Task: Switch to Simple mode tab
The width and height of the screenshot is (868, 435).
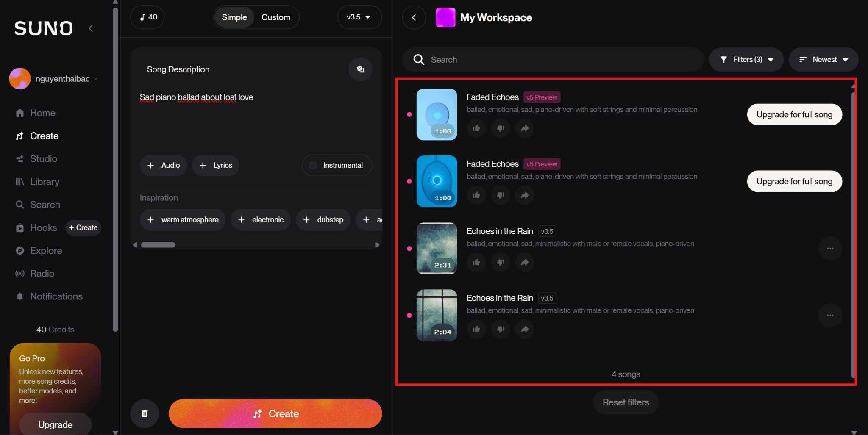Action: (x=234, y=17)
